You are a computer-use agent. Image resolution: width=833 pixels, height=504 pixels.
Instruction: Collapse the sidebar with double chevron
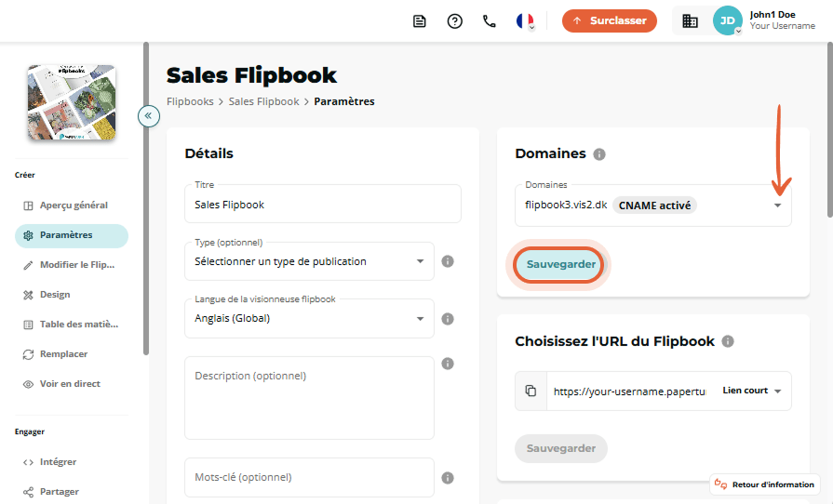point(149,115)
